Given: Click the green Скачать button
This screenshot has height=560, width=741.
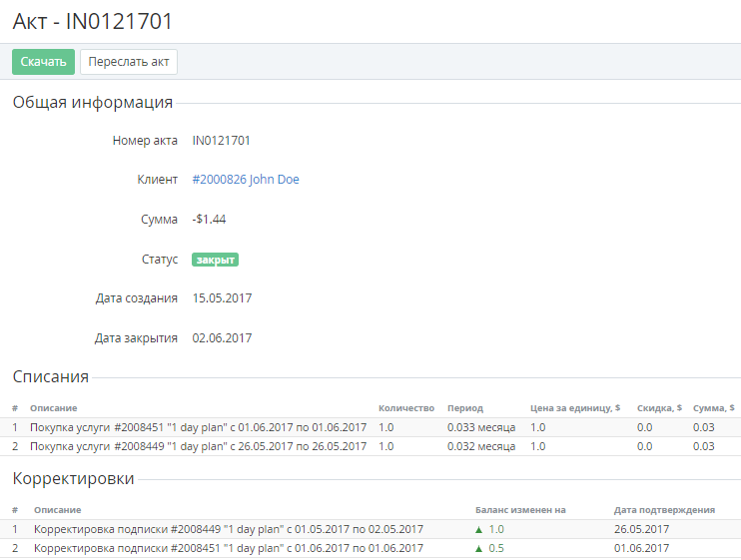Looking at the screenshot, I should click(x=43, y=62).
